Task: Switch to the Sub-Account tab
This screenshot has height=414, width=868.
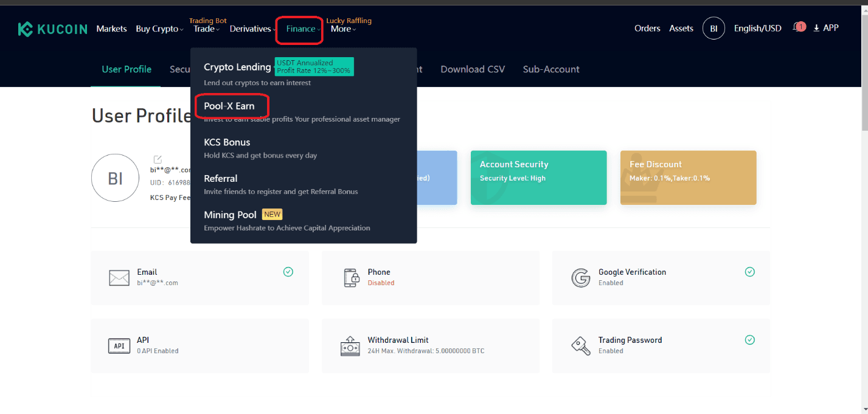Action: [551, 69]
